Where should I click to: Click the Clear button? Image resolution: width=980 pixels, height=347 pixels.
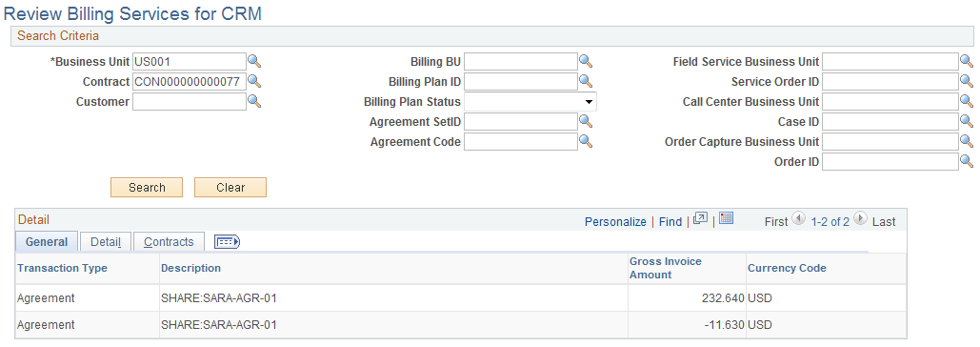pos(230,188)
